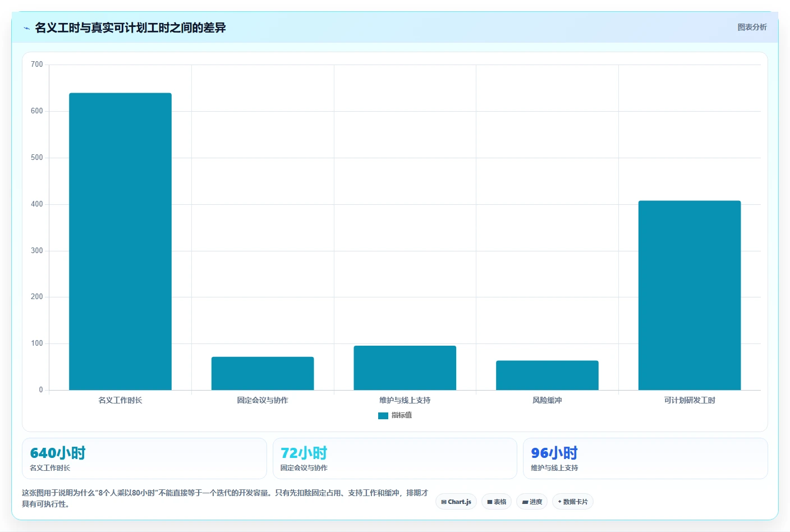
Task: Click the 600 y-axis tick label
Action: [37, 111]
